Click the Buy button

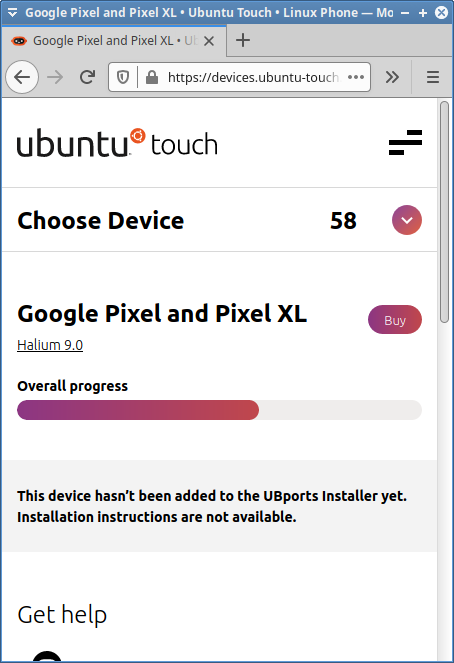click(x=395, y=320)
